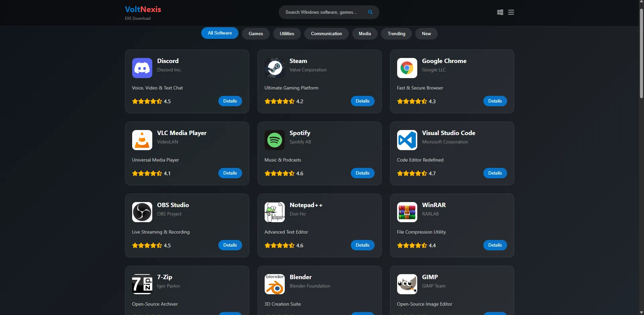
Task: Click the Visual Studio Code icon
Action: point(407,140)
